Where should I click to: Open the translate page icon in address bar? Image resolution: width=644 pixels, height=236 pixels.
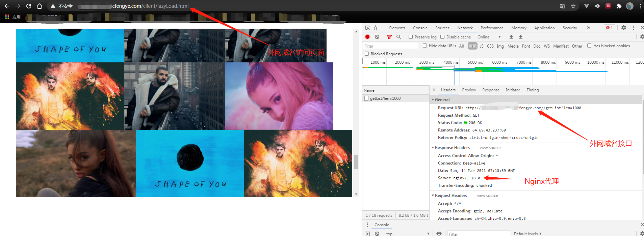coord(562,6)
